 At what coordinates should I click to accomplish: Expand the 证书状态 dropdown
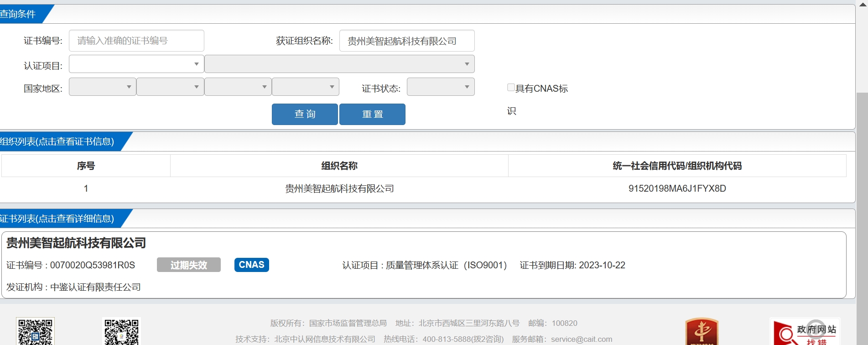point(441,87)
